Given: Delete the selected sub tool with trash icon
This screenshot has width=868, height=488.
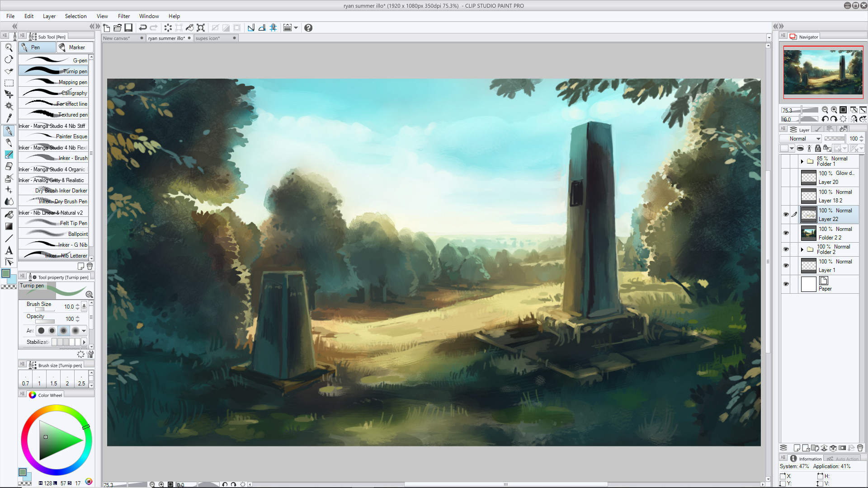Looking at the screenshot, I should coord(90,266).
